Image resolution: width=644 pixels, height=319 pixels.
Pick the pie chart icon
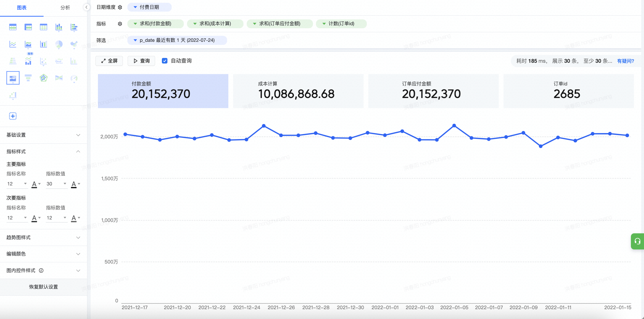(59, 44)
